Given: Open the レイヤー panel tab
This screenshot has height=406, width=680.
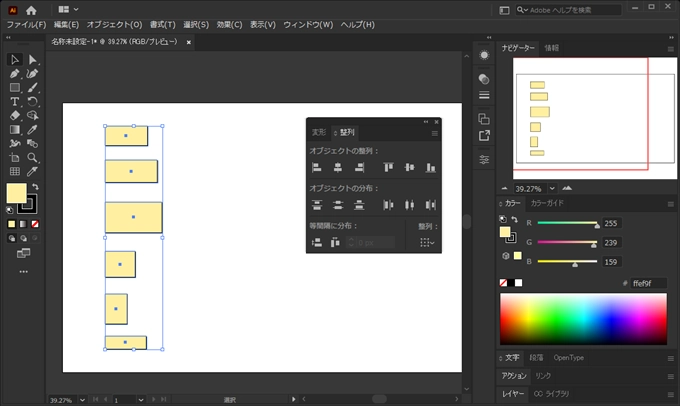Looking at the screenshot, I should coord(513,394).
